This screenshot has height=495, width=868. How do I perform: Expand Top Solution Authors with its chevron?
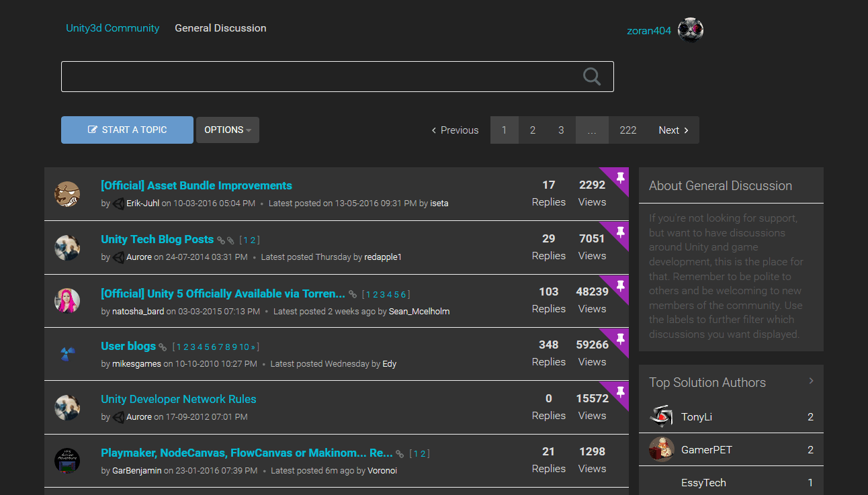click(x=811, y=381)
